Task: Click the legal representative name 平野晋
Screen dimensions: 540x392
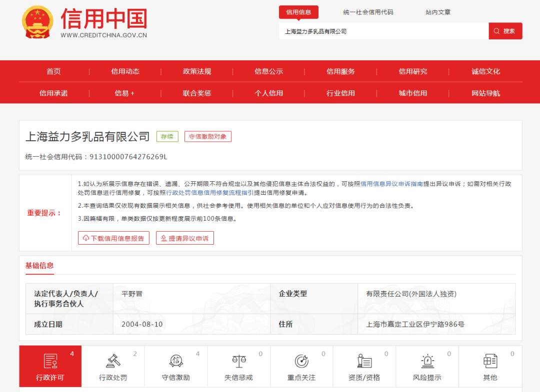Action: pos(132,294)
